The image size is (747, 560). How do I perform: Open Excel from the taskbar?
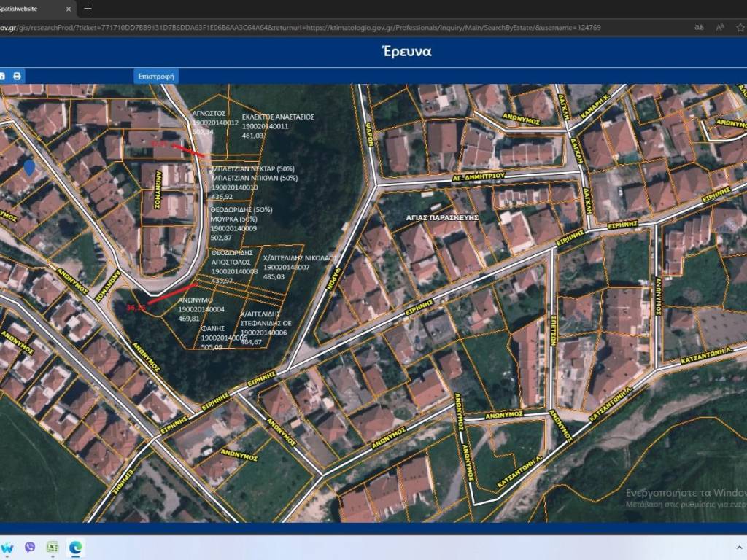point(53,547)
